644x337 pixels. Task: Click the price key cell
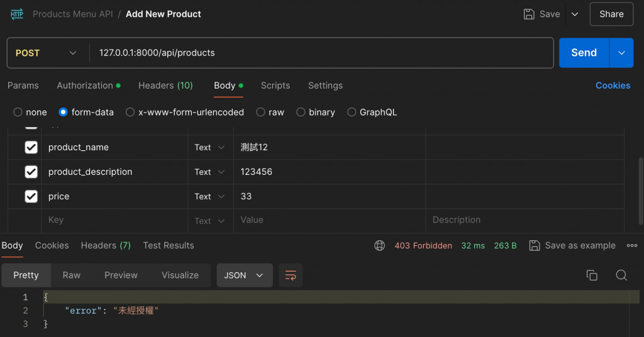click(x=114, y=196)
